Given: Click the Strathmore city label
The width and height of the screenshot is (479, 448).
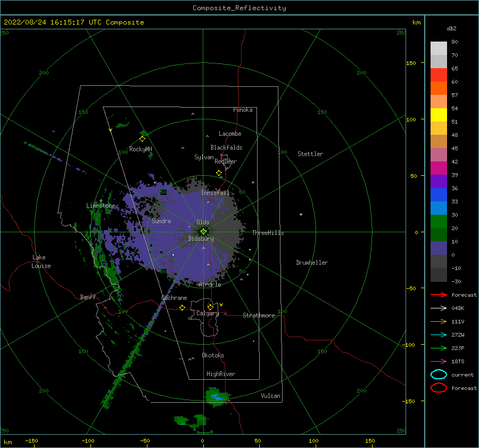Looking at the screenshot, I should pyautogui.click(x=259, y=315).
